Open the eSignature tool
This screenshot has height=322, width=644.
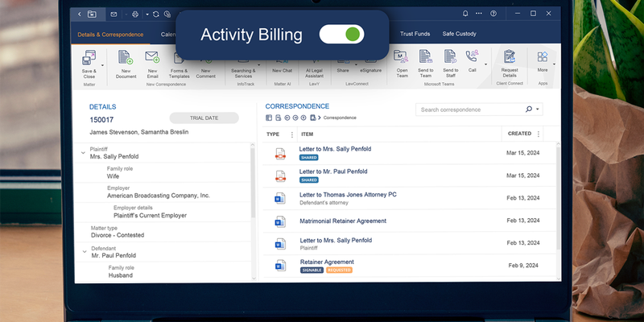[371, 68]
